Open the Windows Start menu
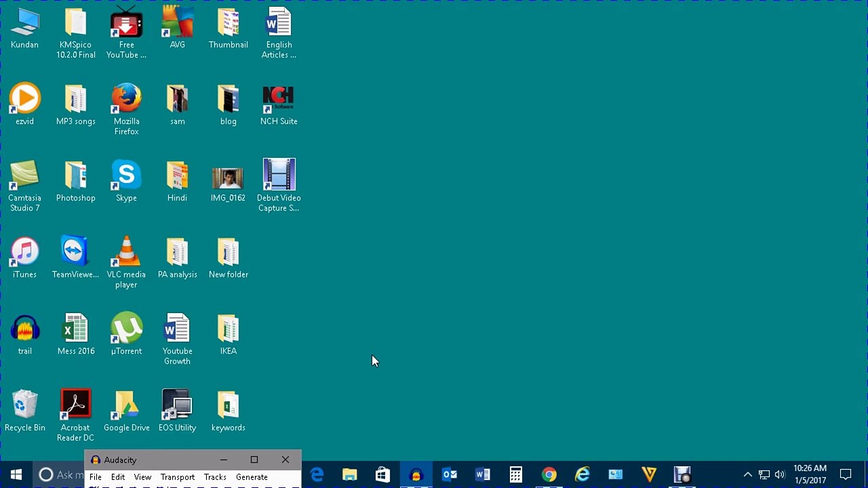 (x=16, y=474)
